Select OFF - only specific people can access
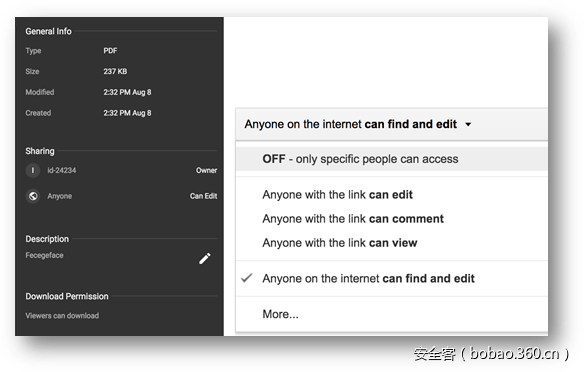This screenshot has height=372, width=584. pos(391,159)
